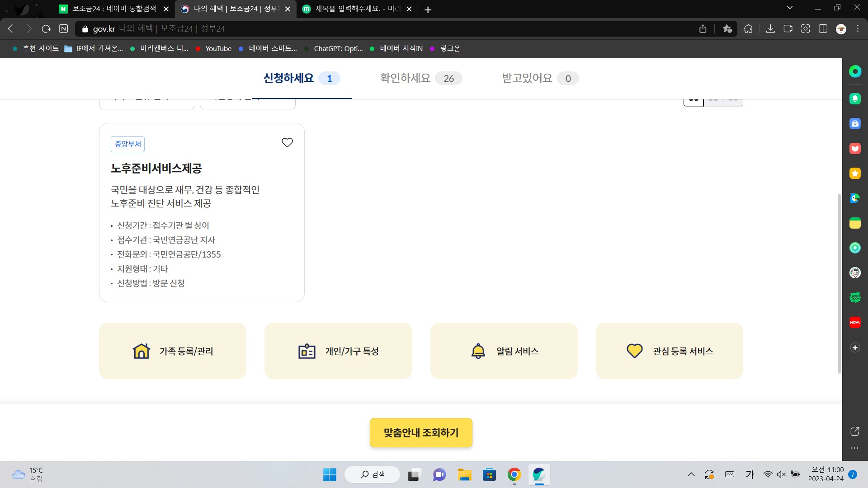Viewport: 868px width, 488px height.
Task: Click page vertical scrollbar
Action: [840, 283]
